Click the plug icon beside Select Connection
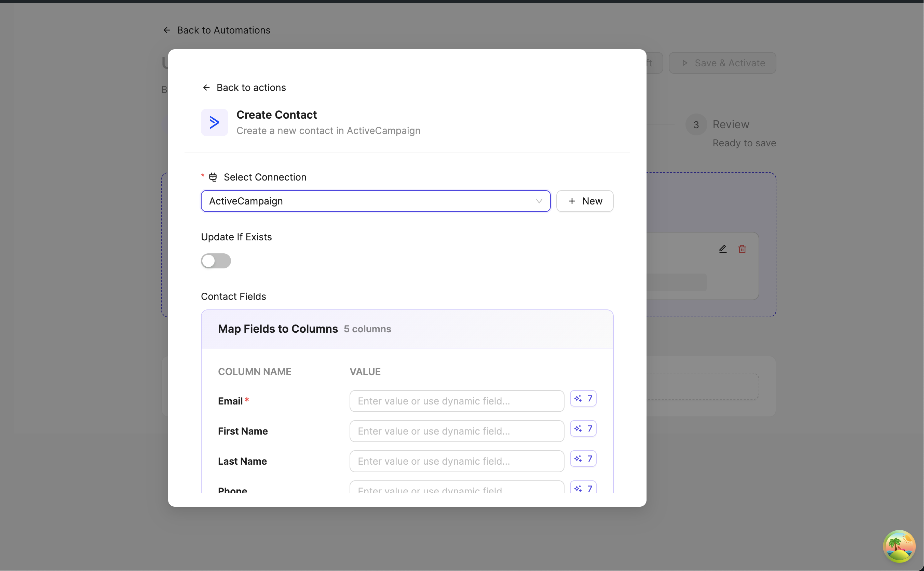 [x=213, y=177]
